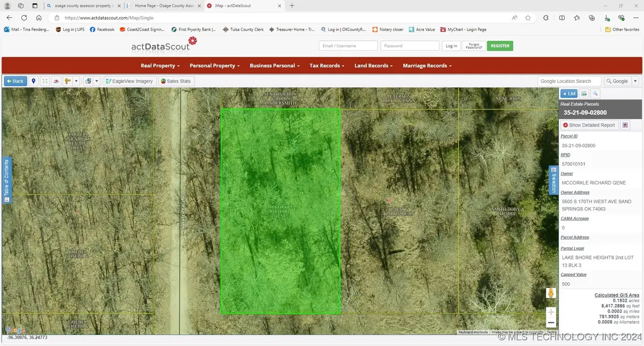Zoom in using the map plus button
The width and height of the screenshot is (644, 346).
coord(551,312)
